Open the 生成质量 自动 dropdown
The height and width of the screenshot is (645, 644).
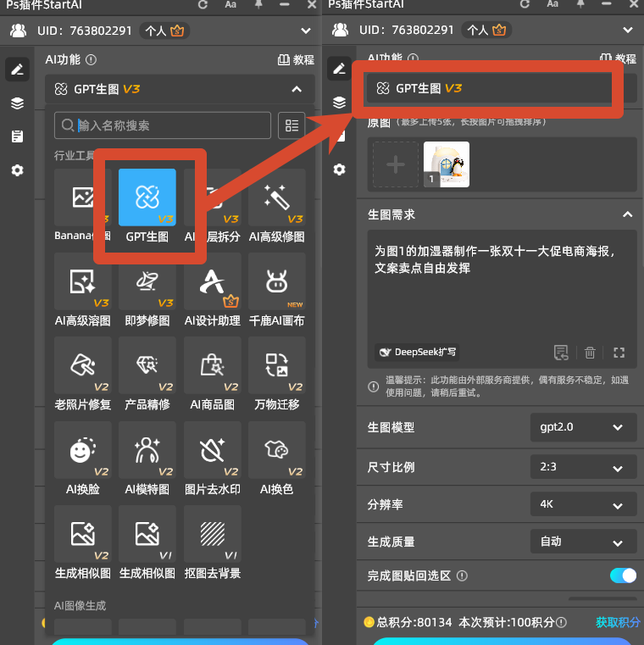[x=584, y=542]
